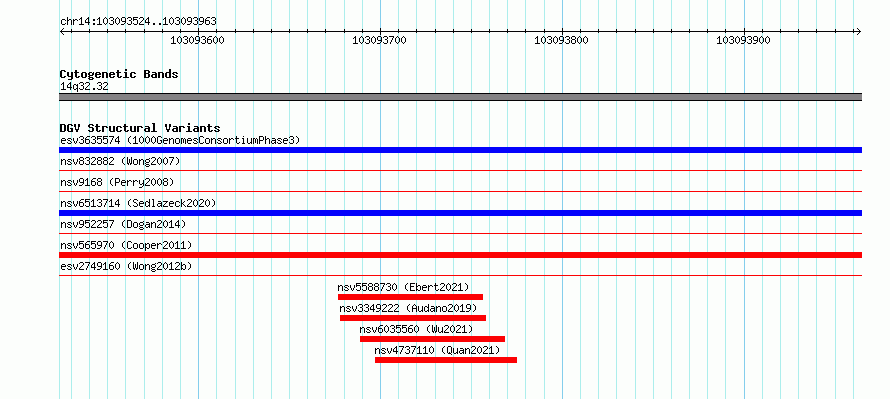Open the nsv4737110 (Quan2021) label
Viewport: 890px width, 399px height.
tap(437, 350)
